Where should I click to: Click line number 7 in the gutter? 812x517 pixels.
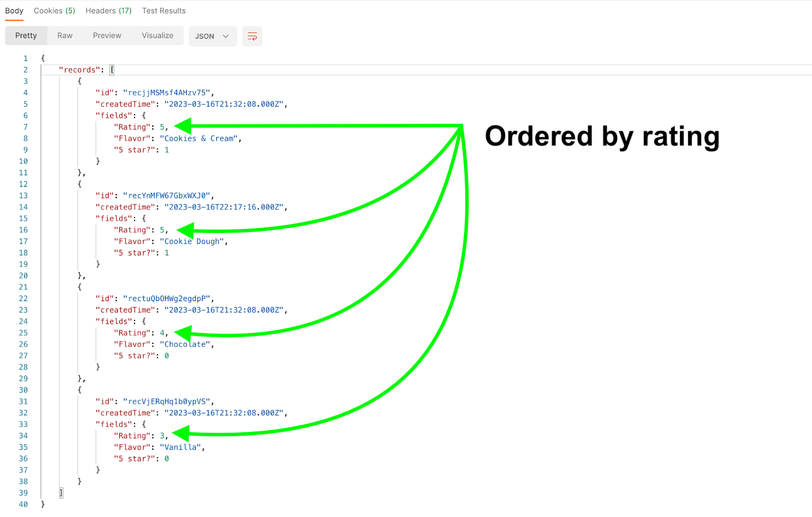(x=25, y=127)
